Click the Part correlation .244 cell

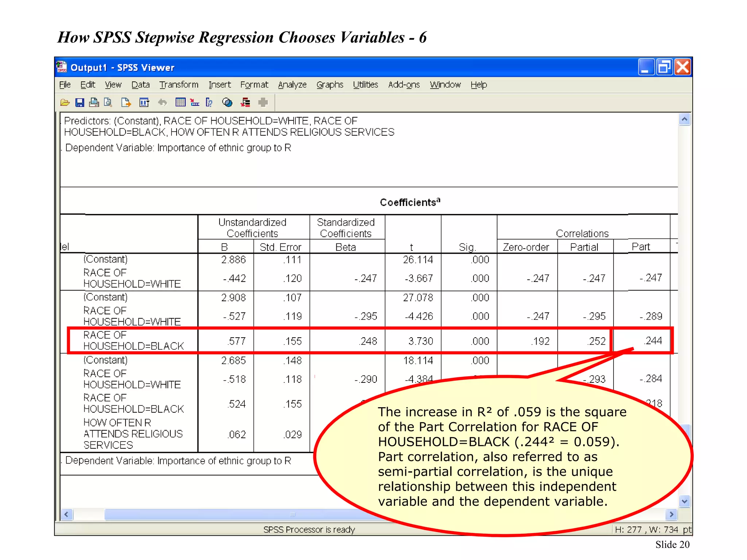click(x=653, y=341)
